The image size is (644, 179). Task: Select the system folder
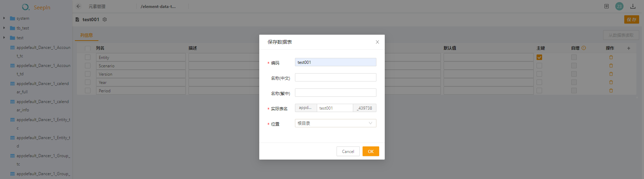click(23, 18)
